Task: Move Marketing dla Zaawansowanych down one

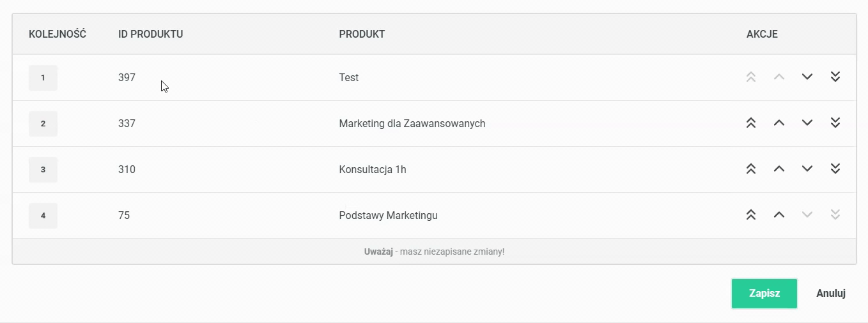Action: [807, 123]
